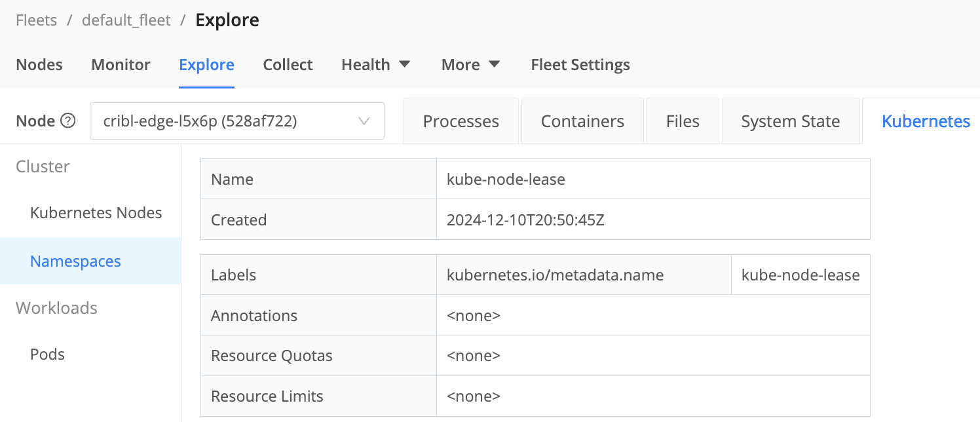
Task: Expand the More menu chevron
Action: [x=493, y=64]
